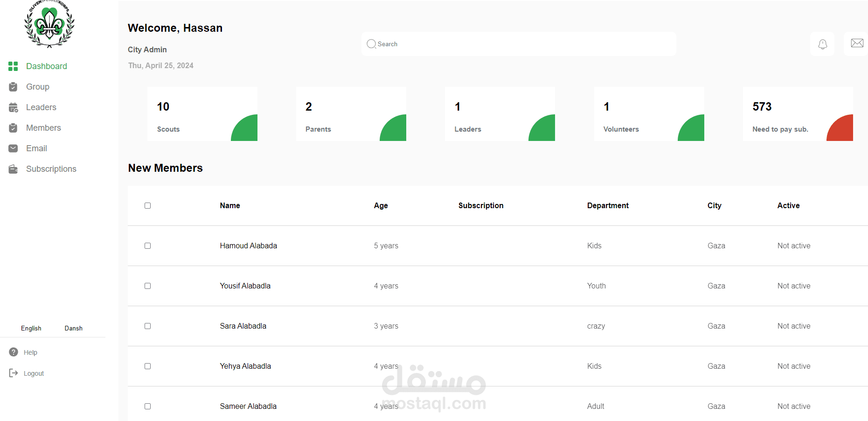The width and height of the screenshot is (868, 421).
Task: Click the Subscriptions wallet icon
Action: point(13,169)
